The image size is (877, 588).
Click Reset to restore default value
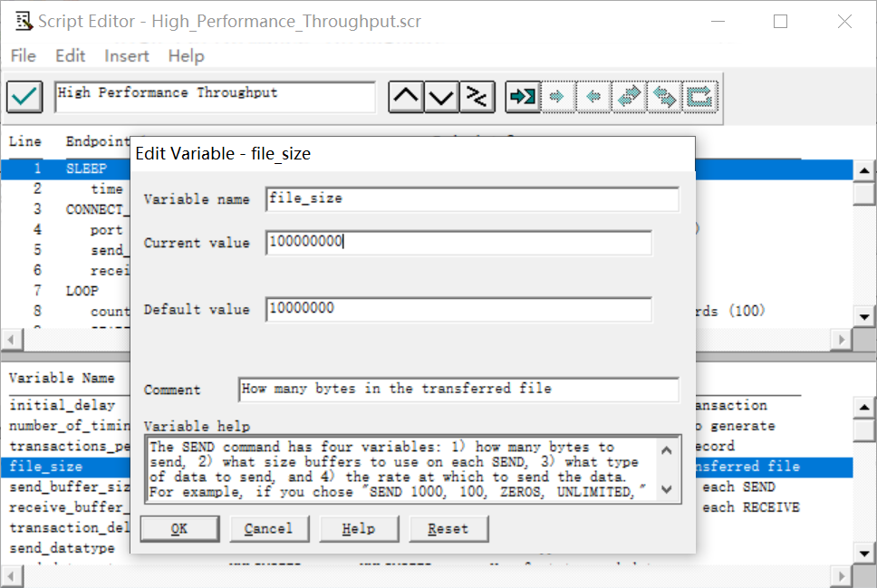coord(448,529)
